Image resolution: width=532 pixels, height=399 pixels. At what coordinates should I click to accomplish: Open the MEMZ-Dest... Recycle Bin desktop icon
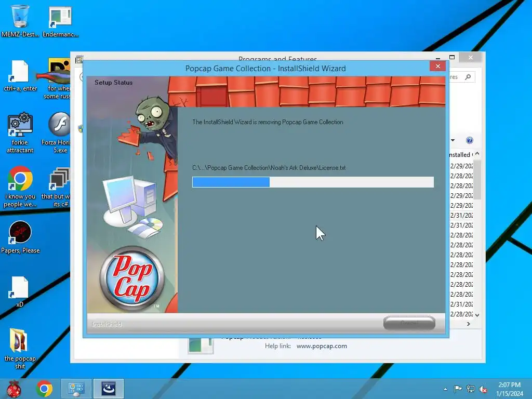pos(20,20)
